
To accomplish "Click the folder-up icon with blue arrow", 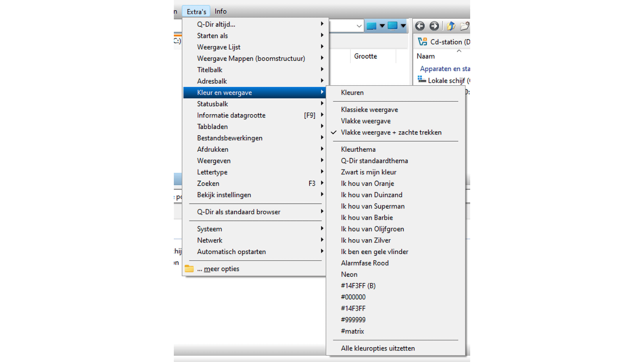I will (x=451, y=26).
